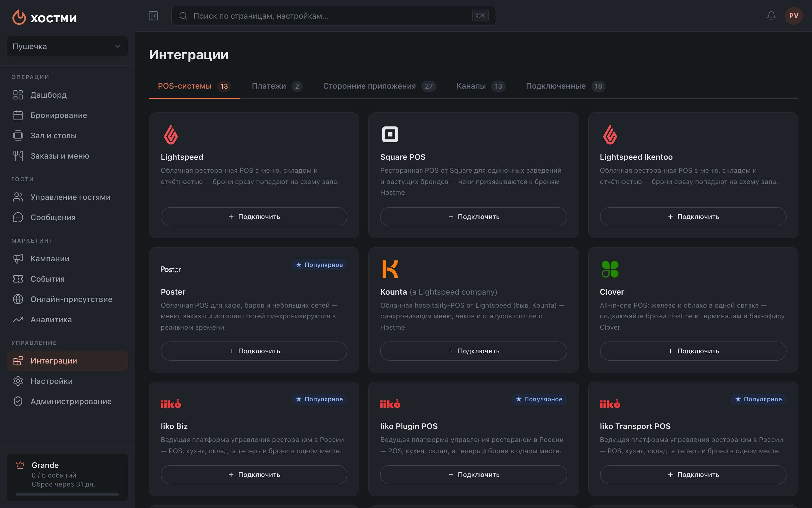Image resolution: width=812 pixels, height=508 pixels.
Task: Click the Iiko Biz logo
Action: [171, 404]
